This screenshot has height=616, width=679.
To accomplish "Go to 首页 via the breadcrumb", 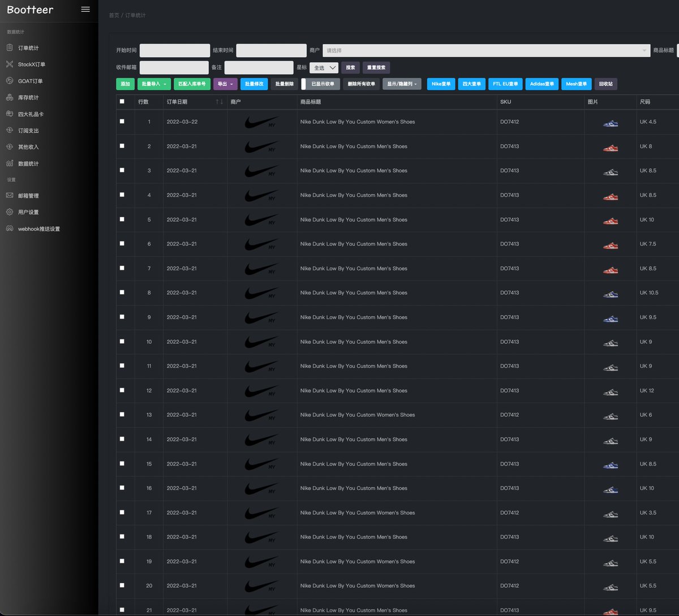I will [x=114, y=15].
